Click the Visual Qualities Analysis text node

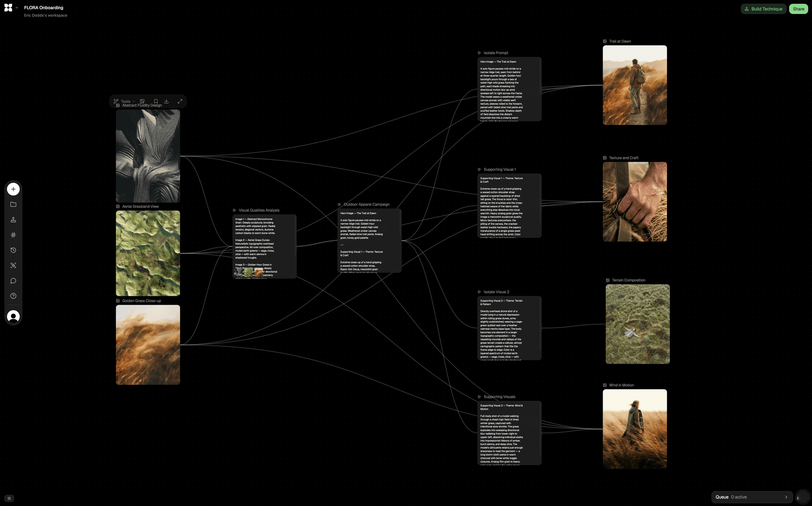[x=264, y=246]
